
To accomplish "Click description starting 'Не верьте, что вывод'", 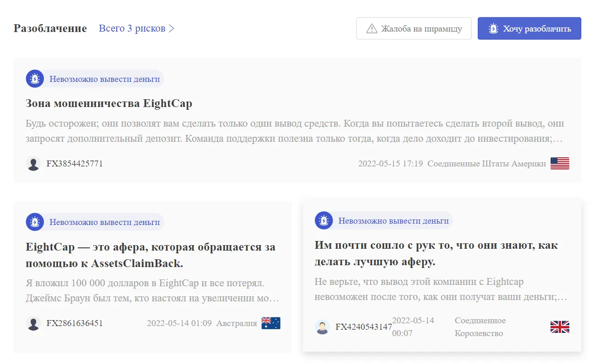I will pyautogui.click(x=442, y=289).
